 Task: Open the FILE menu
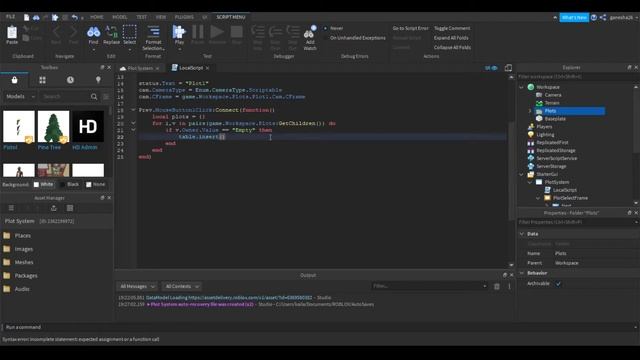tap(10, 17)
